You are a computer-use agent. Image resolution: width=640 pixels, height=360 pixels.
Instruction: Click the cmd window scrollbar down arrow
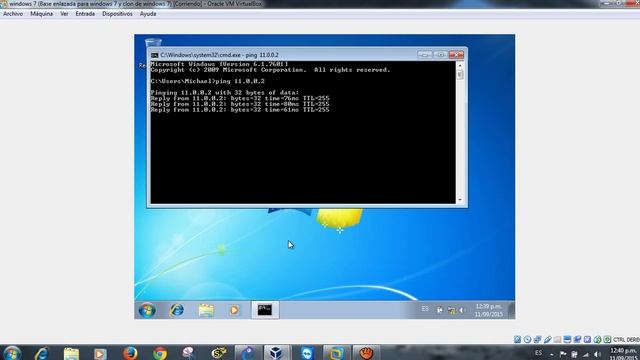click(x=460, y=200)
